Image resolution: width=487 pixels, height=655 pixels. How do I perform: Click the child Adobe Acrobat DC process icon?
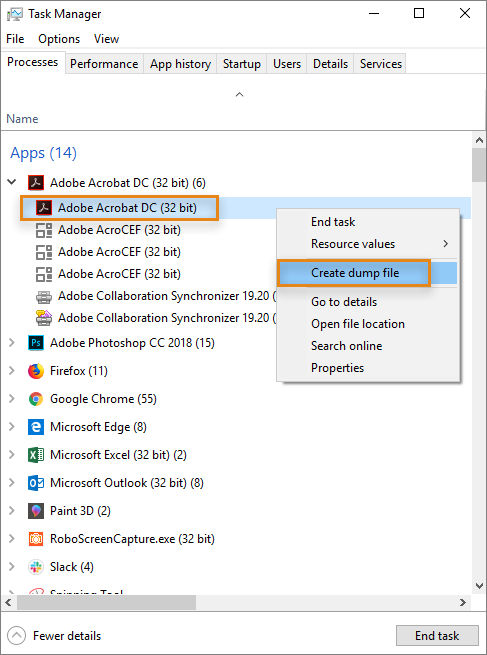point(44,208)
